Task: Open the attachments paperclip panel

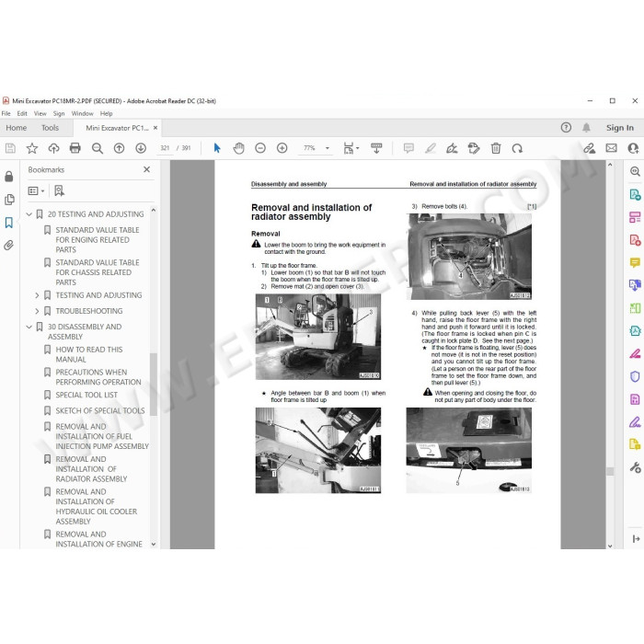Action: (8, 246)
